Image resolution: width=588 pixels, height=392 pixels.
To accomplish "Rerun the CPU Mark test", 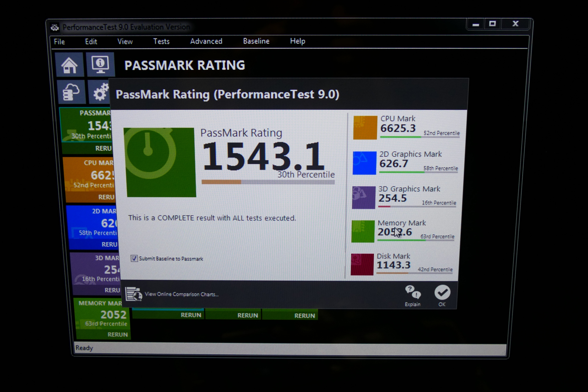I will [106, 197].
